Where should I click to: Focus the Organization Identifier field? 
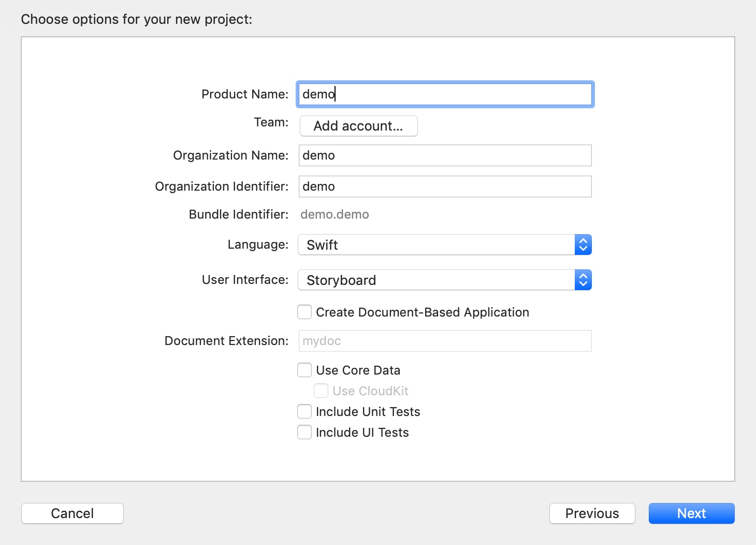click(x=445, y=187)
